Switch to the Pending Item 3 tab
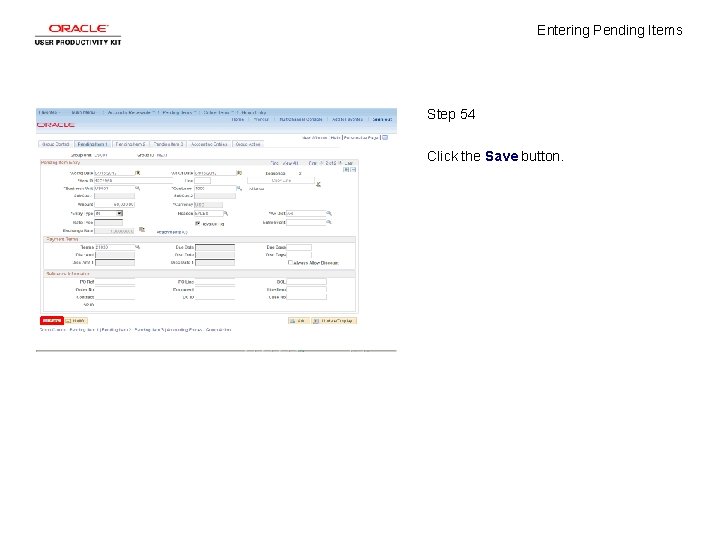 (x=168, y=144)
